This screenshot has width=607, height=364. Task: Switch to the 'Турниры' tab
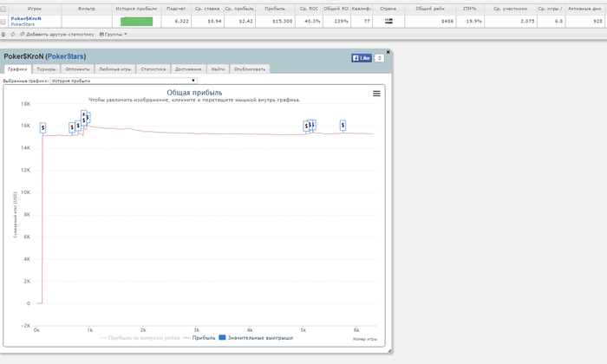tap(46, 69)
